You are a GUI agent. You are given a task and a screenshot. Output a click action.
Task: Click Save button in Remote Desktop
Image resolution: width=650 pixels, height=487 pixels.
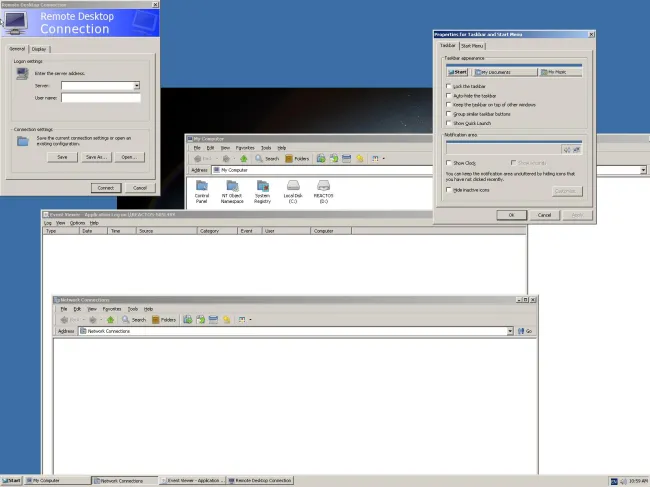click(62, 157)
